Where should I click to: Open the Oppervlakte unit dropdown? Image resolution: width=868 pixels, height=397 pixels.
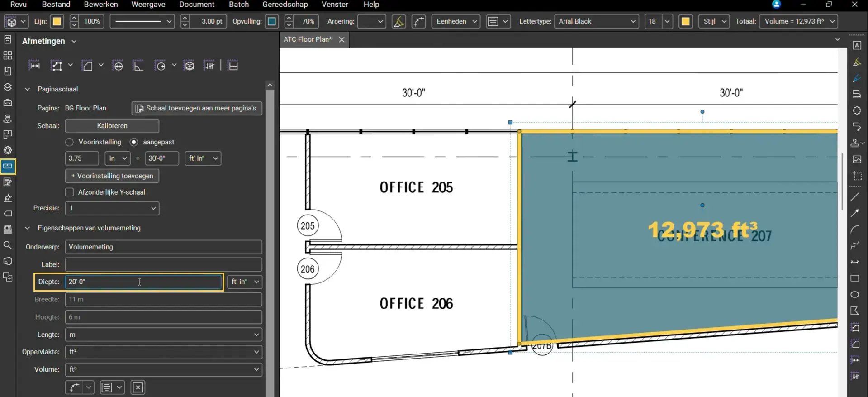[164, 352]
